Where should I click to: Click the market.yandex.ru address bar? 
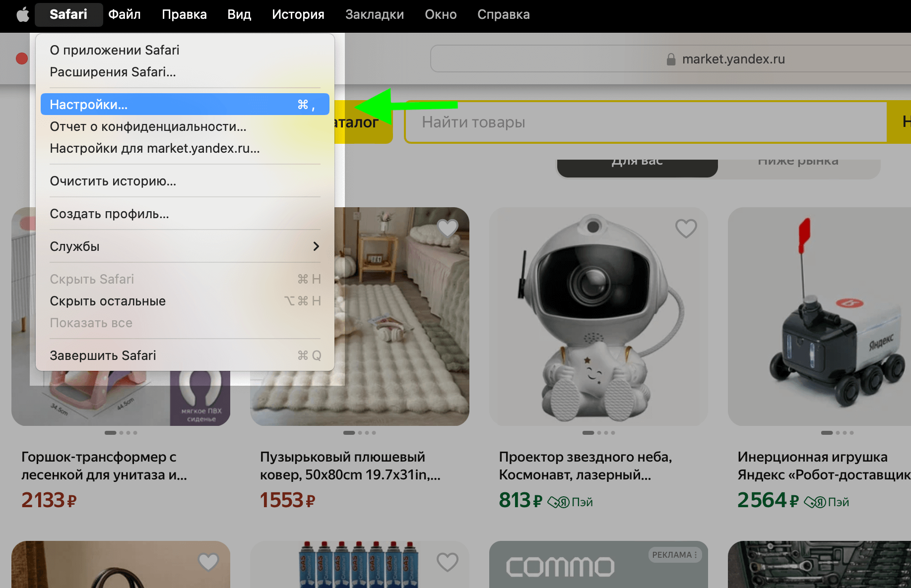pos(670,59)
